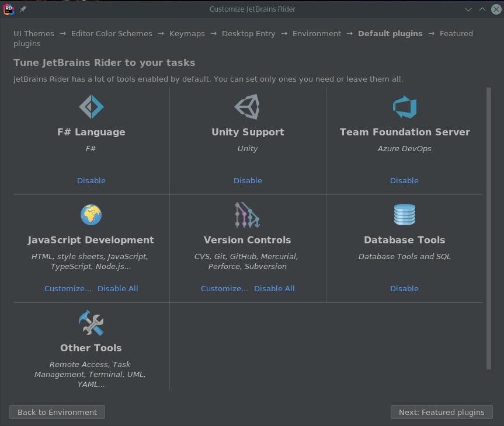Click the Database Tools heading
This screenshot has width=504, height=426.
tap(404, 240)
